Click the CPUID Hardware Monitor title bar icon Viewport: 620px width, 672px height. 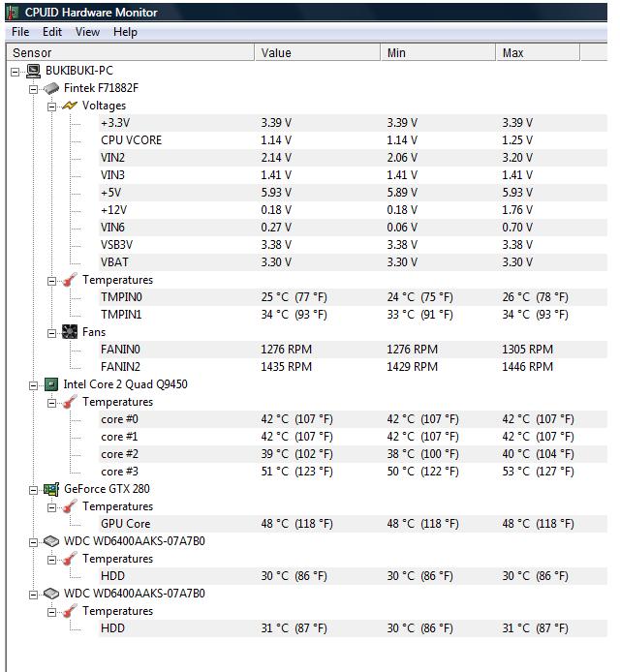[13, 12]
